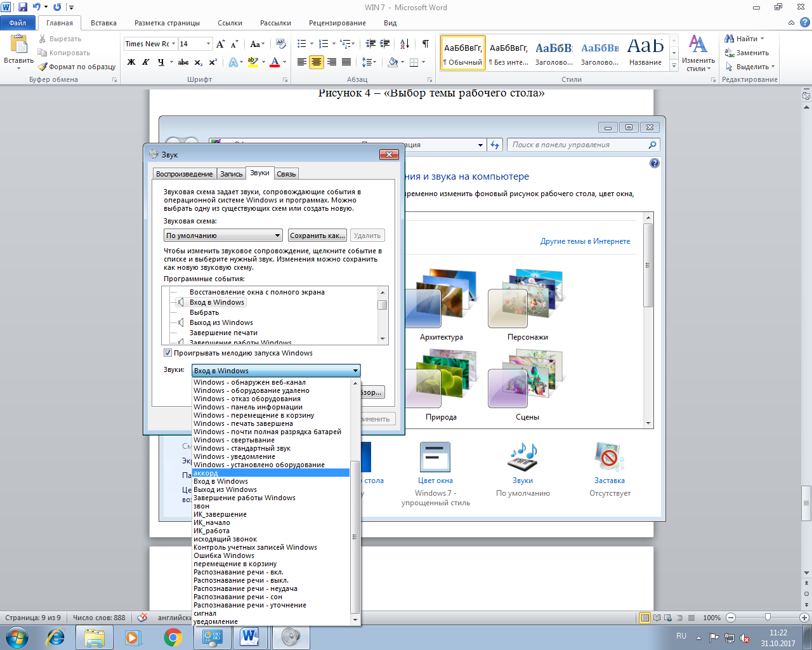Image resolution: width=812 pixels, height=650 pixels.
Task: Switch to the Вставка ribbon tab
Action: coord(103,23)
